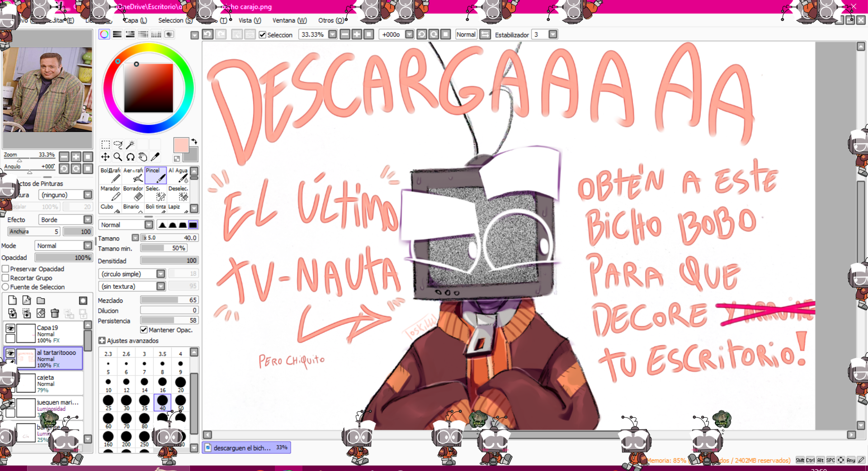The height and width of the screenshot is (471, 868).
Task: Hide the al tartaritoooo layer eye
Action: pos(10,353)
